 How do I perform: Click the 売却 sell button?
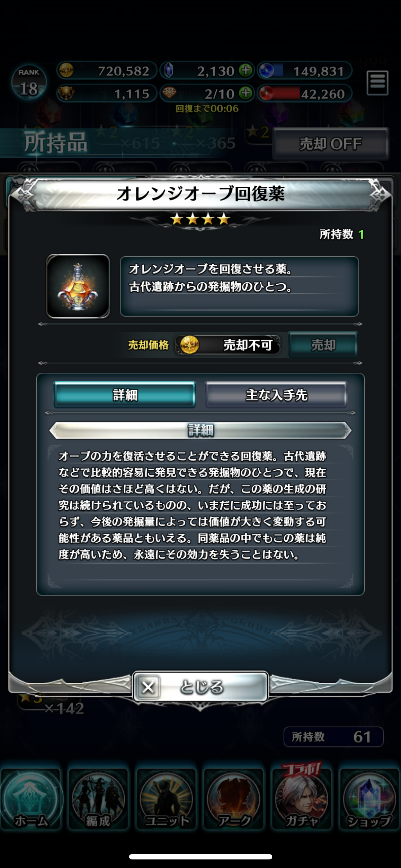pos(323,345)
